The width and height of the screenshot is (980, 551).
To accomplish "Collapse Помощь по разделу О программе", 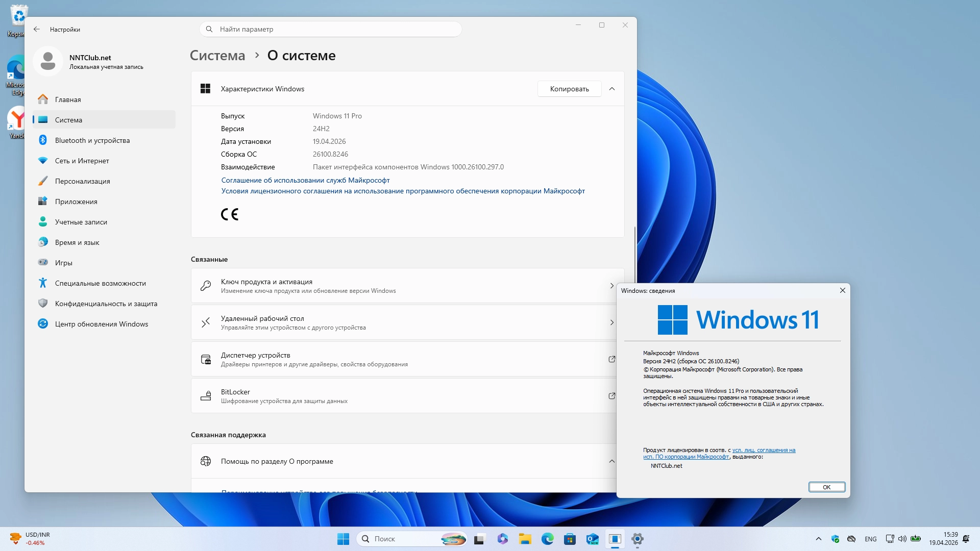I will tap(612, 461).
